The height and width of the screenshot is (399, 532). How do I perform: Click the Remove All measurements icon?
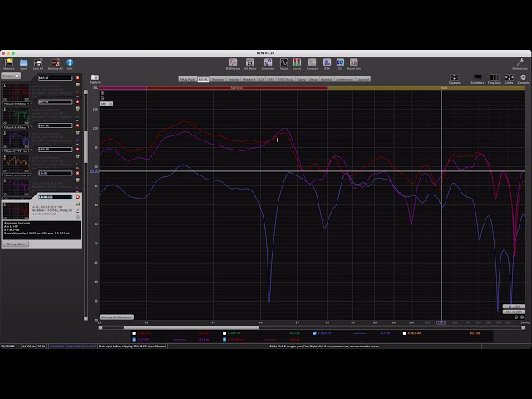click(55, 62)
